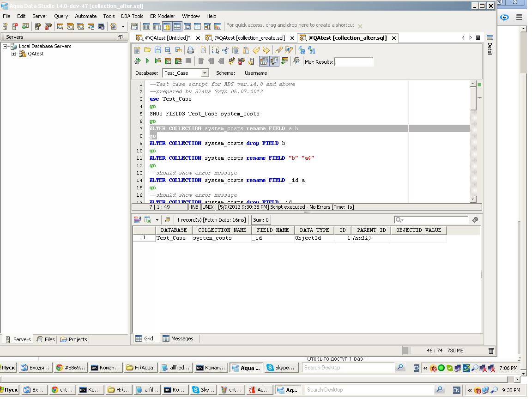
Task: Expand the QAtest server node
Action: (13, 54)
